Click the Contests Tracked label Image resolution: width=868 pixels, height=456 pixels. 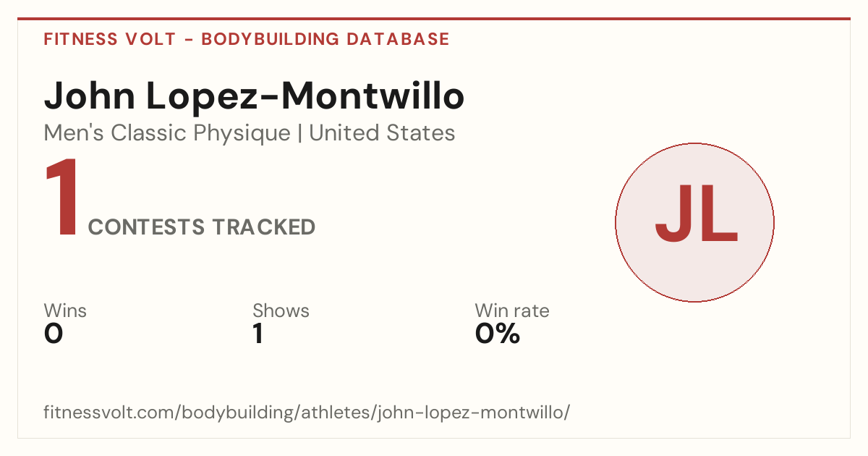[201, 227]
